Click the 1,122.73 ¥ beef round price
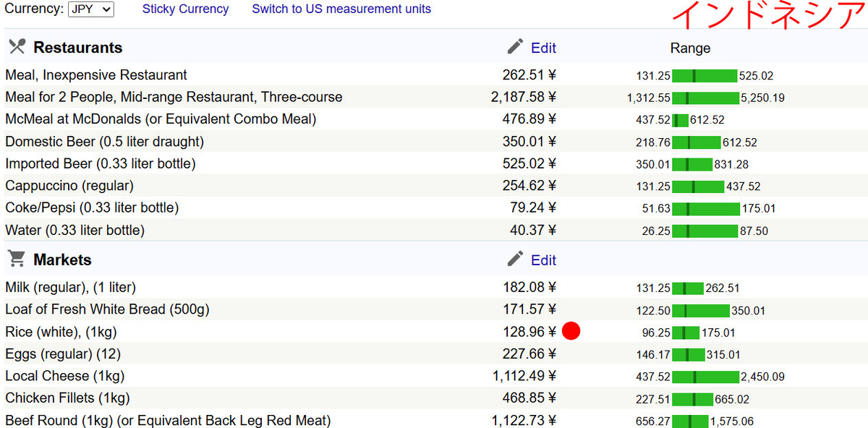 [524, 420]
